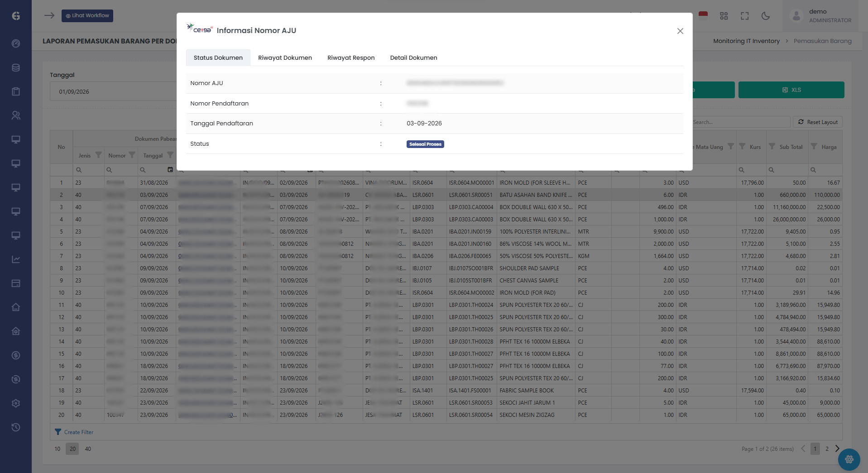
Task: Open the Kurs column filter funnel
Action: pos(742,146)
